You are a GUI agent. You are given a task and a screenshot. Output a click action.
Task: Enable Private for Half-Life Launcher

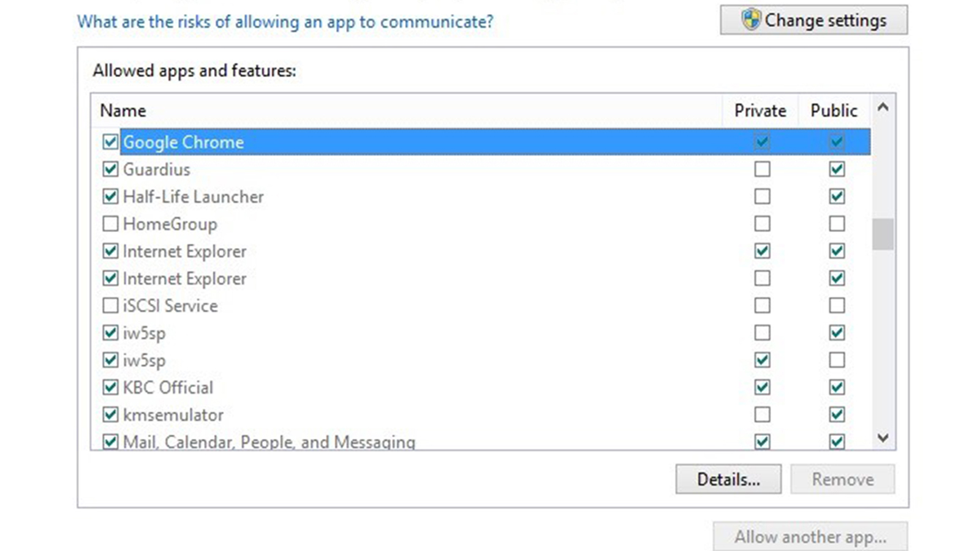pyautogui.click(x=762, y=197)
